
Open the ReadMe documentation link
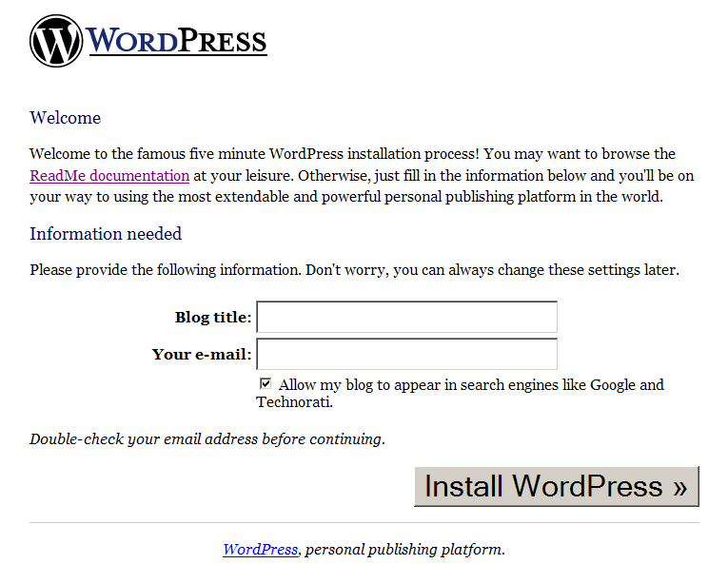pos(109,176)
